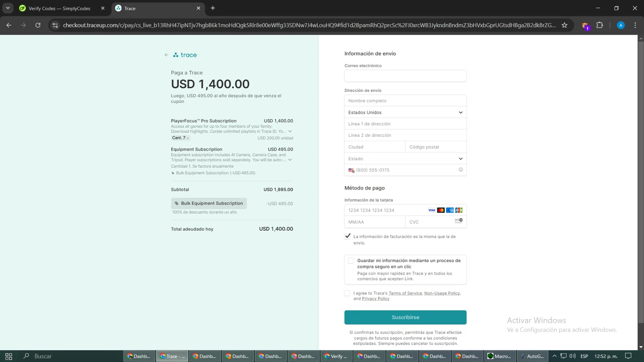Click the Código postal field
Image resolution: width=644 pixels, height=362 pixels.
(x=436, y=147)
